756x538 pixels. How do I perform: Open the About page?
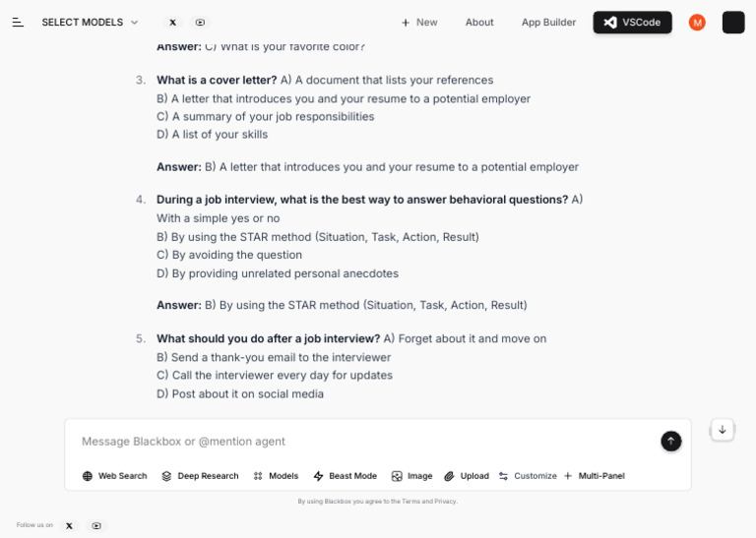click(x=479, y=23)
